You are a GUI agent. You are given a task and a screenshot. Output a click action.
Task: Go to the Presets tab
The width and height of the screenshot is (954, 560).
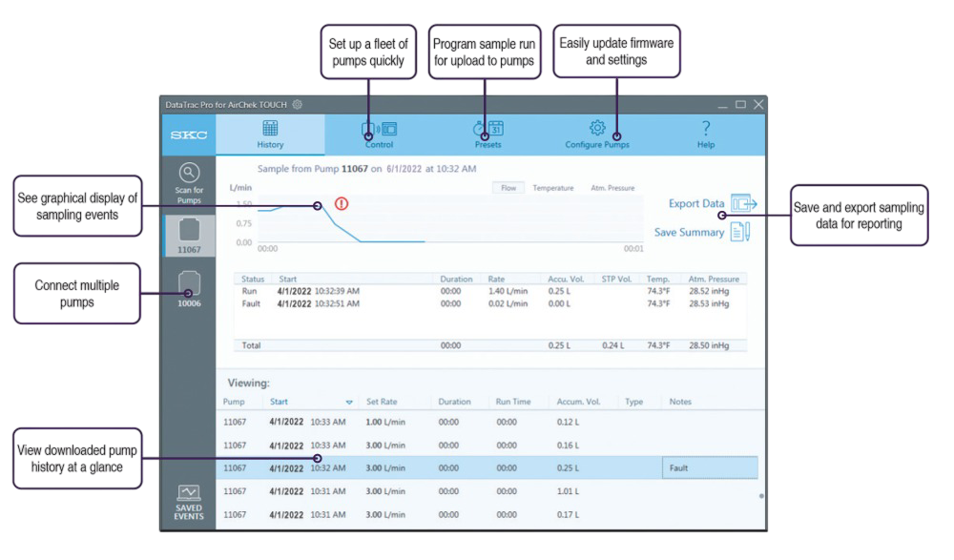tap(487, 135)
